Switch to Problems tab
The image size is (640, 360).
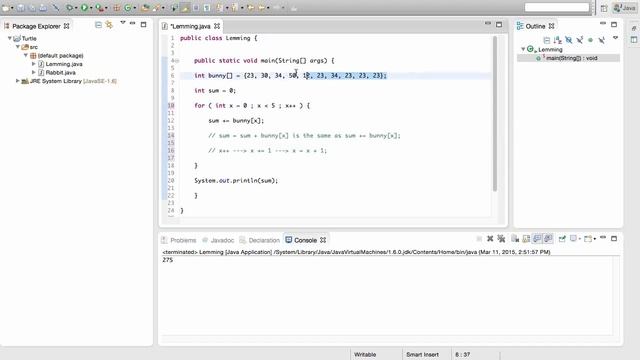point(179,240)
